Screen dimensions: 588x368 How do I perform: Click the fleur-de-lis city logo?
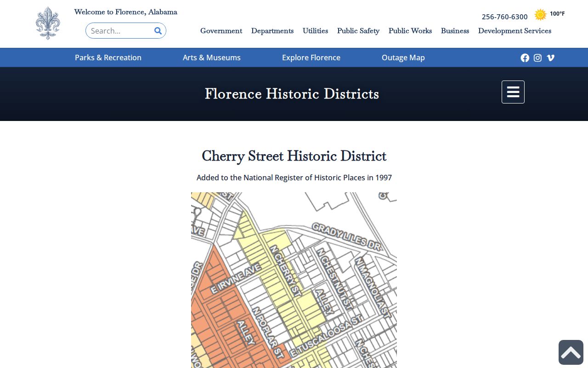[48, 23]
